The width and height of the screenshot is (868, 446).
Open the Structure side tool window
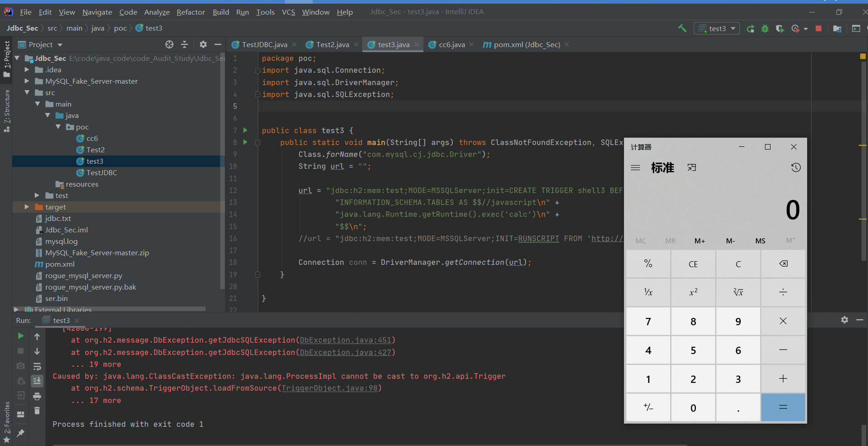7,110
